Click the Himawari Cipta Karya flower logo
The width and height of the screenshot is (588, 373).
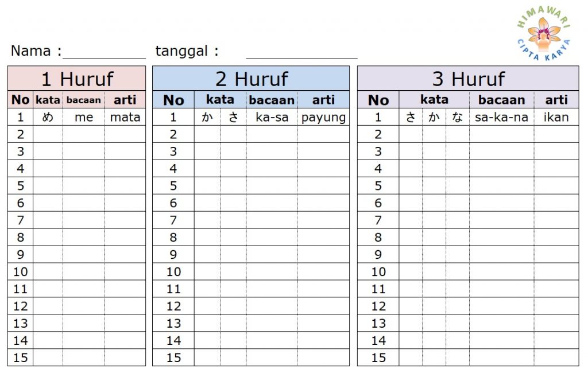coord(543,33)
